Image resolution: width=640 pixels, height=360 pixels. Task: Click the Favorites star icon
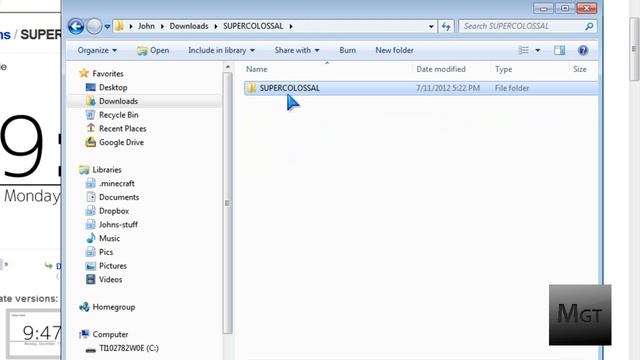tap(84, 73)
